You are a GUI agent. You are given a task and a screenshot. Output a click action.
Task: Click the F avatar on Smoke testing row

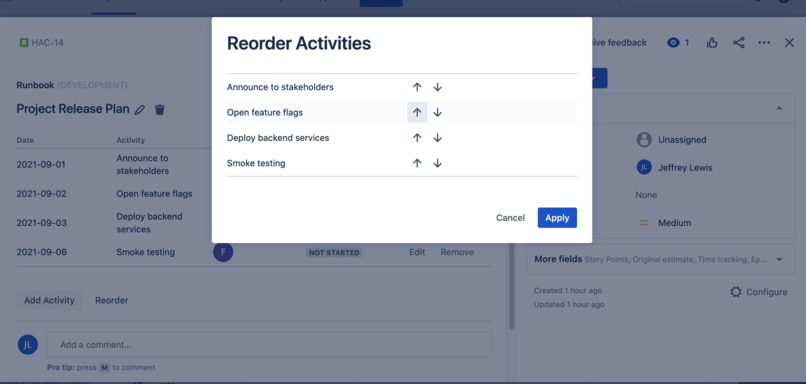[223, 252]
